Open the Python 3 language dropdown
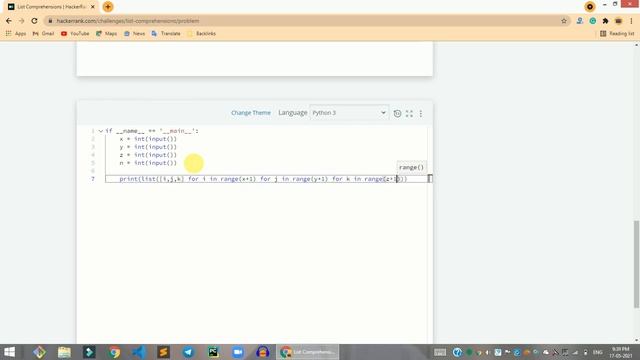 point(349,113)
